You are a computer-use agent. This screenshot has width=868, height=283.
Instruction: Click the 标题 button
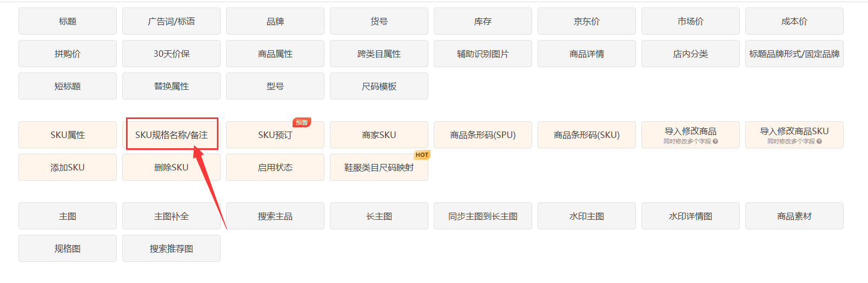tap(68, 21)
